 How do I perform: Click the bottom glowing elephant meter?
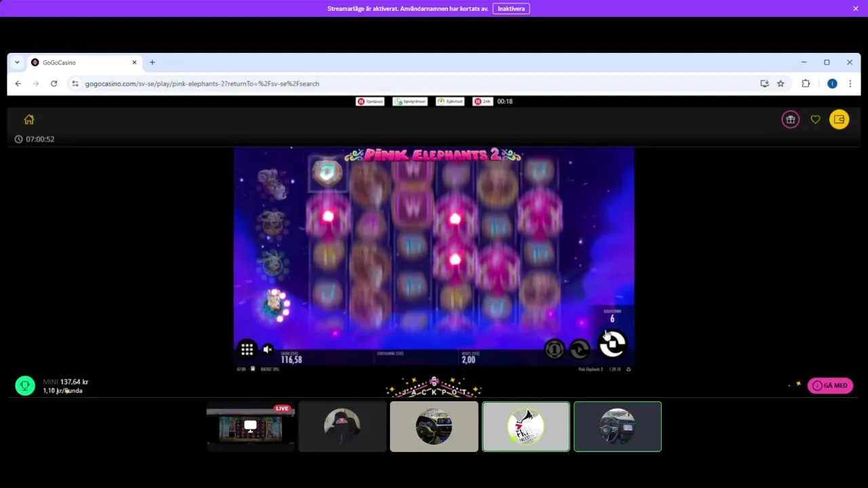(x=275, y=304)
